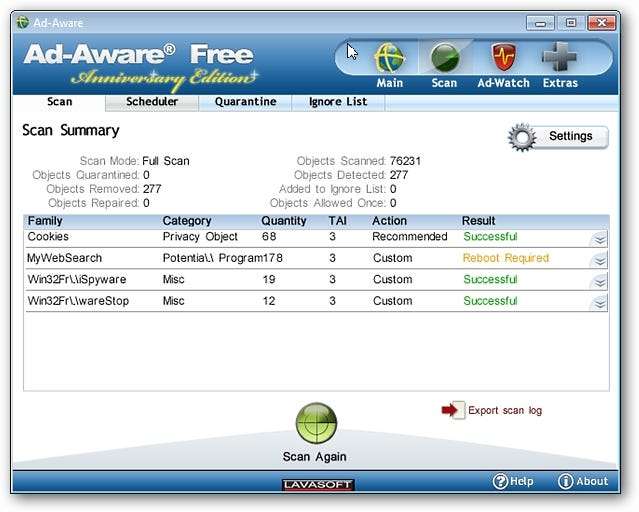Expand the Cookies row details

(x=599, y=239)
